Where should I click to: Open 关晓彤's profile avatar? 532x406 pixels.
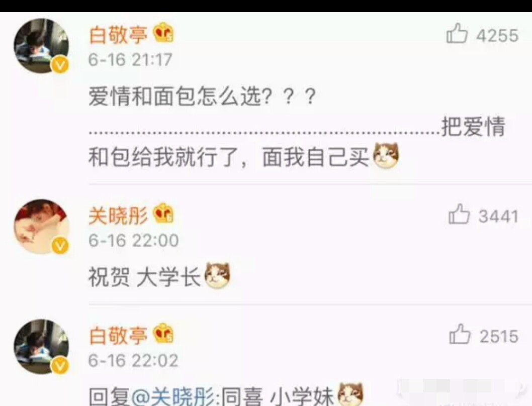(x=41, y=227)
